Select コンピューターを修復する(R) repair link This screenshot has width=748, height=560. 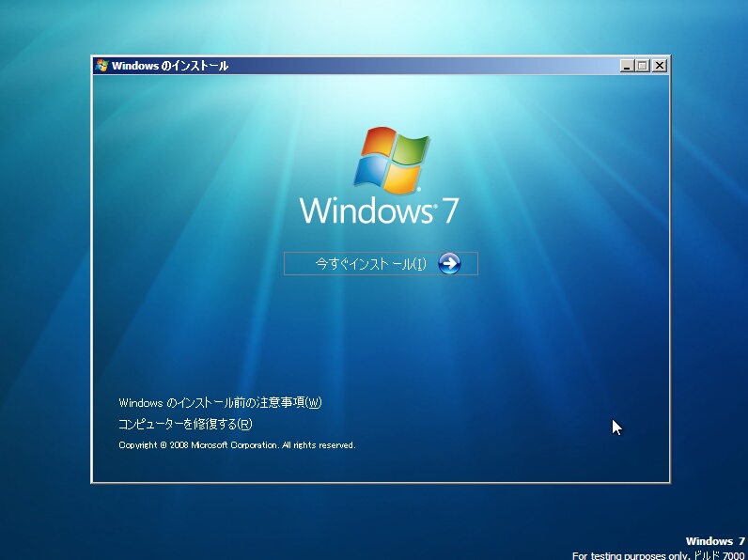coord(185,424)
